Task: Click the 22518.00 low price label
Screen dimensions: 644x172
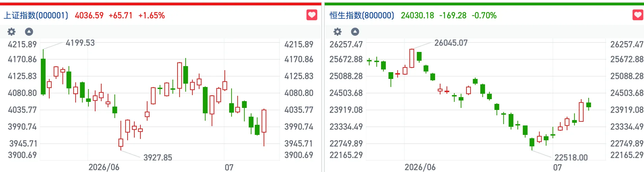Action: [x=571, y=157]
